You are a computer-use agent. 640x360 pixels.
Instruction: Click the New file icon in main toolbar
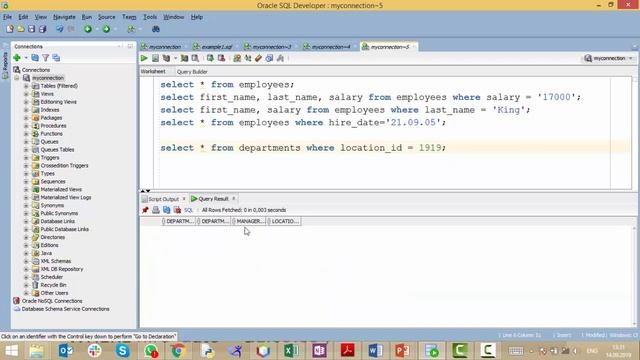(x=10, y=29)
